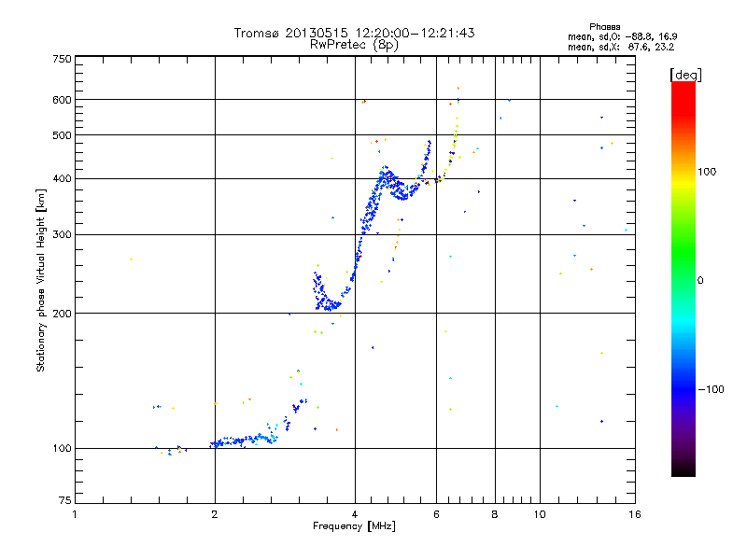Click the 'mean, sd,X: 87.6, 23.2' text
Screen dimensions: 747x560
point(621,47)
